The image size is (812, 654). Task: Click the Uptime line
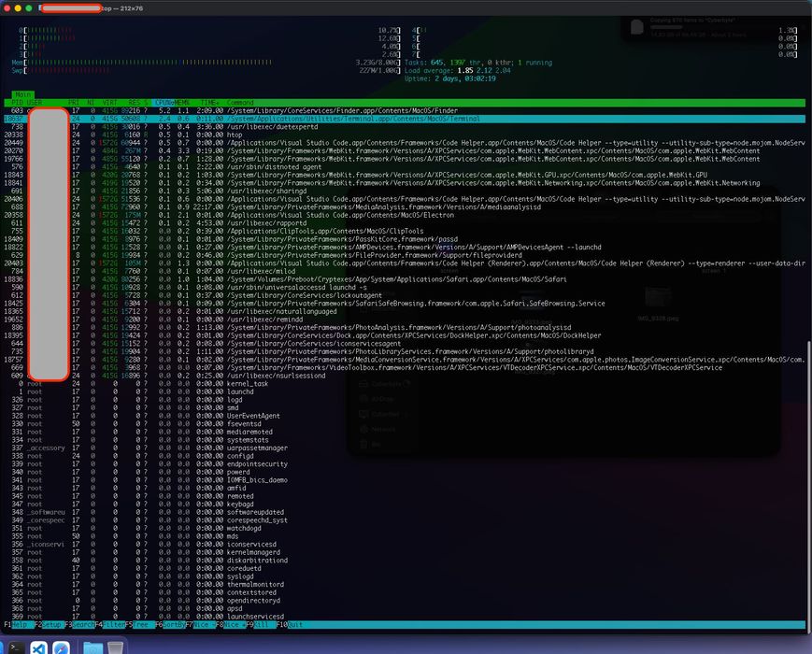point(450,78)
